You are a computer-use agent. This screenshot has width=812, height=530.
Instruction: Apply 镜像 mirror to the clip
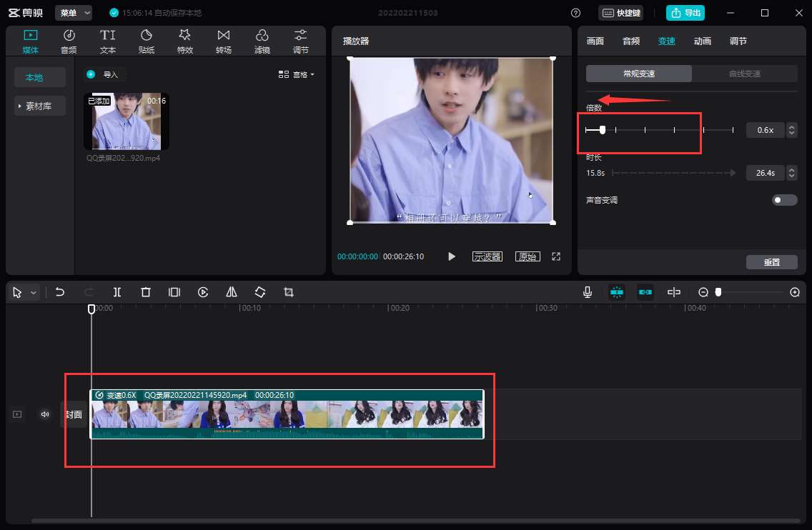(232, 292)
